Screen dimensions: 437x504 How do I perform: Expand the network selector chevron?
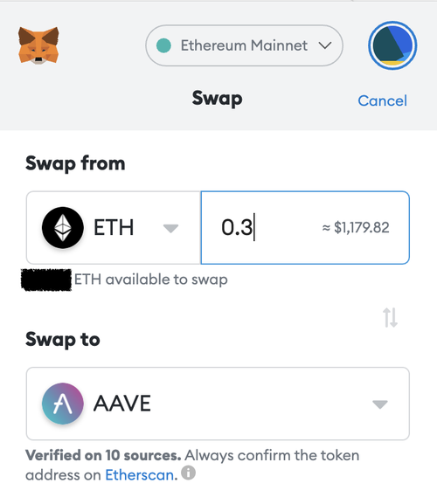(x=325, y=45)
